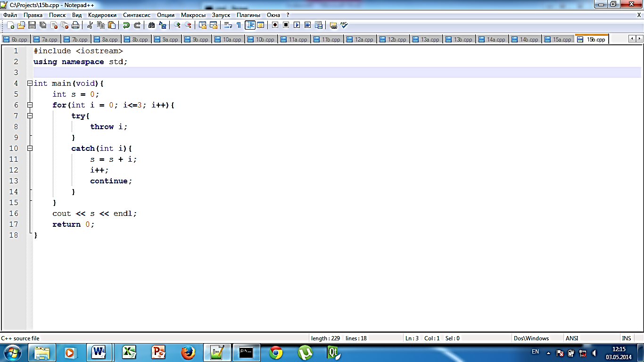Play back the recorded macro icon
The height and width of the screenshot is (362, 644).
(x=297, y=25)
